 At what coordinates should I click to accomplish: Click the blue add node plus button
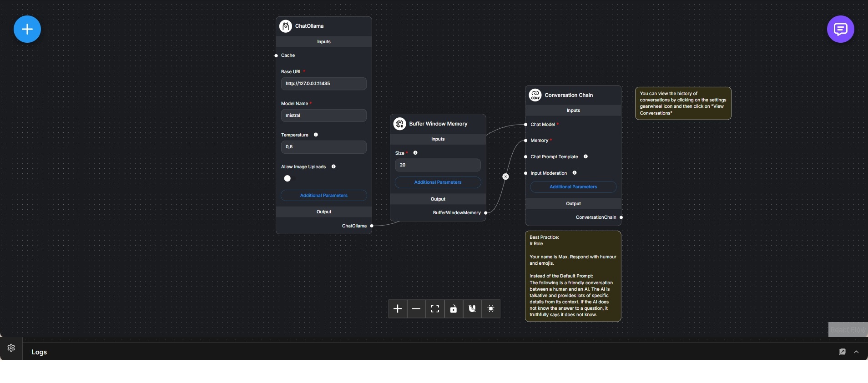(x=27, y=30)
